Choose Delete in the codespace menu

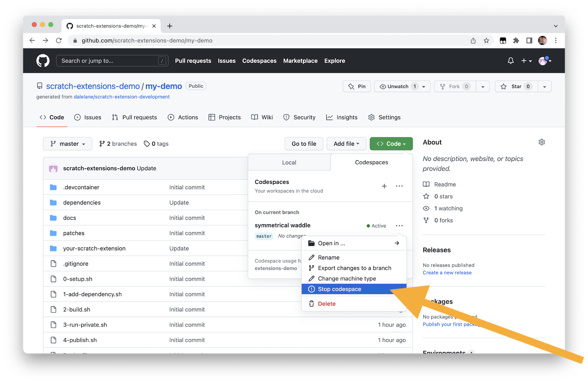327,304
